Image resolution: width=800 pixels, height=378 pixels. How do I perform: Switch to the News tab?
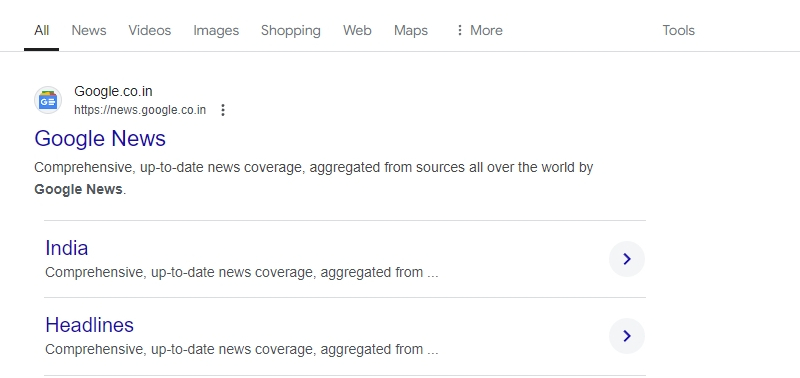pos(89,31)
